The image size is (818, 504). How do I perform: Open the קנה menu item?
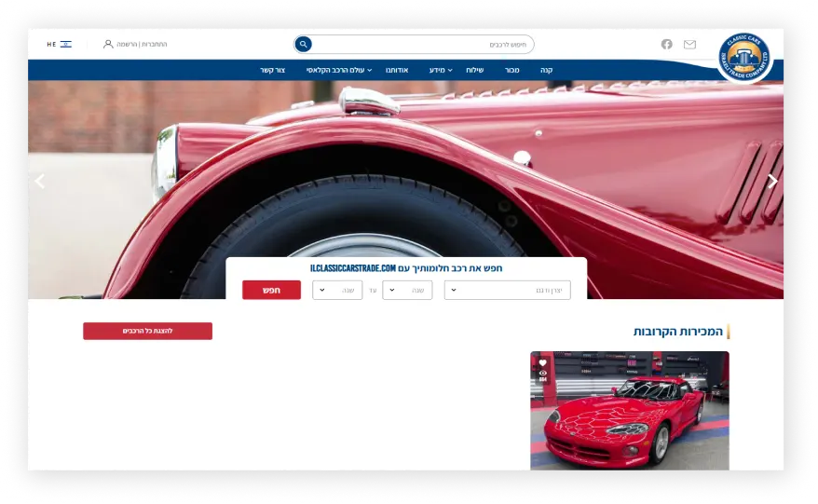point(546,70)
